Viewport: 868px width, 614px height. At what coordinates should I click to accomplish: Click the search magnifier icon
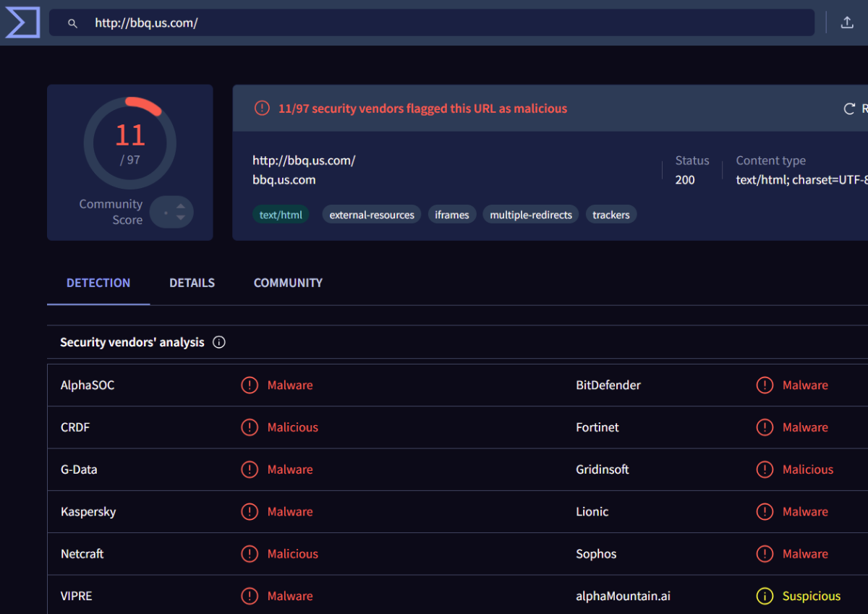click(x=72, y=23)
